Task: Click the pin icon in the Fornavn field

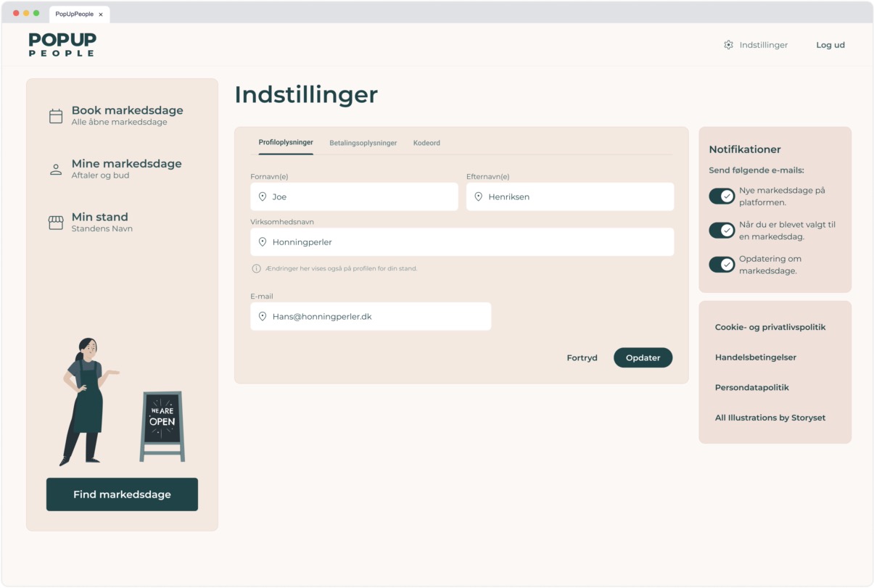Action: pos(263,196)
